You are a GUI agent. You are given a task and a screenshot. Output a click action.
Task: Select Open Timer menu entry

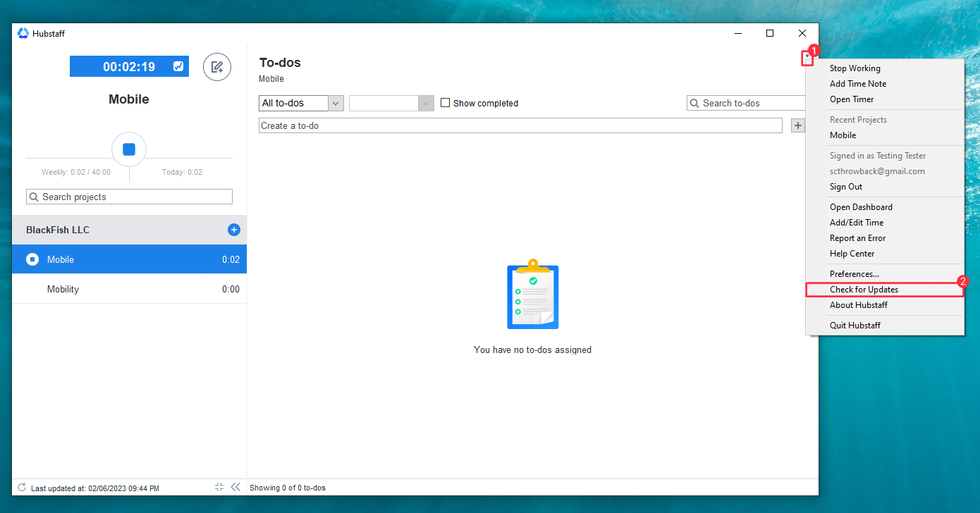tap(885, 99)
